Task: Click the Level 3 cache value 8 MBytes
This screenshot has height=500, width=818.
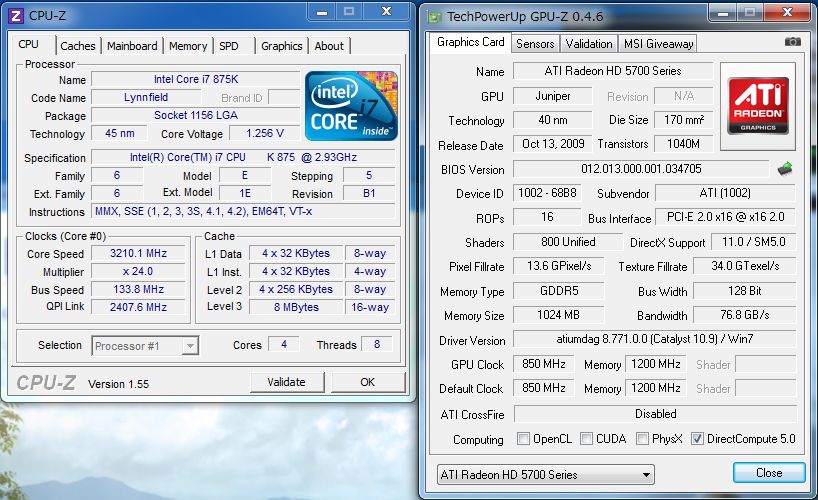Action: click(x=296, y=307)
